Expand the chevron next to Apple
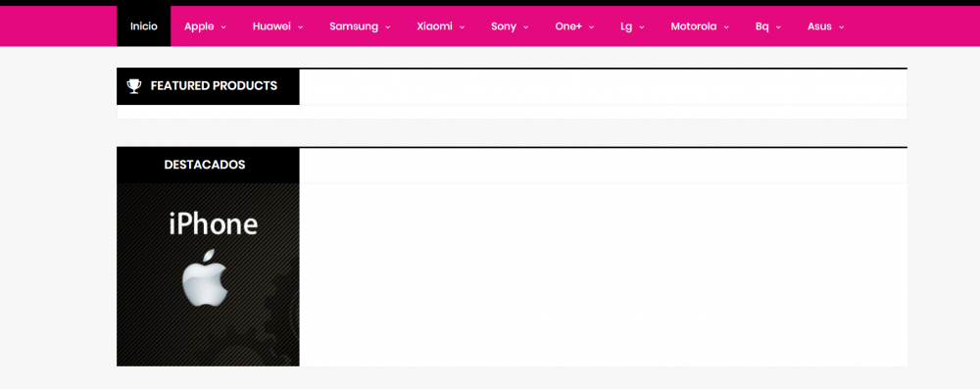The height and width of the screenshot is (389, 980). 223,26
